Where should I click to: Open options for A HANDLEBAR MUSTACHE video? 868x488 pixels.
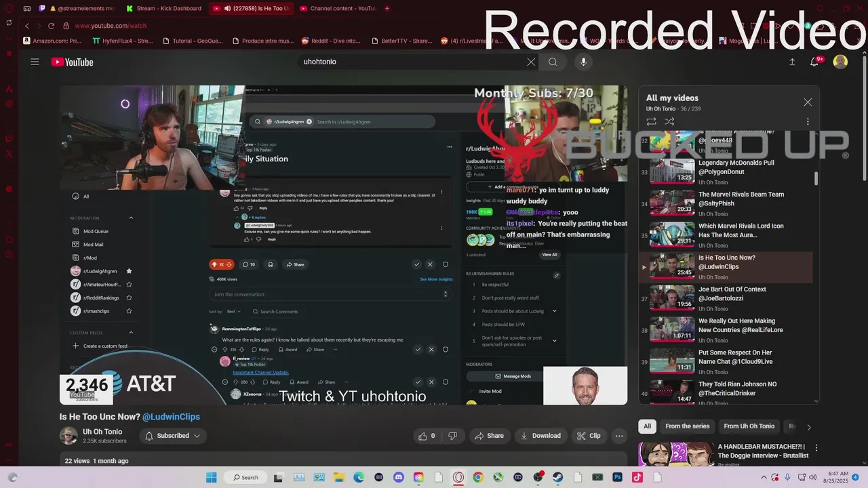pos(816,448)
